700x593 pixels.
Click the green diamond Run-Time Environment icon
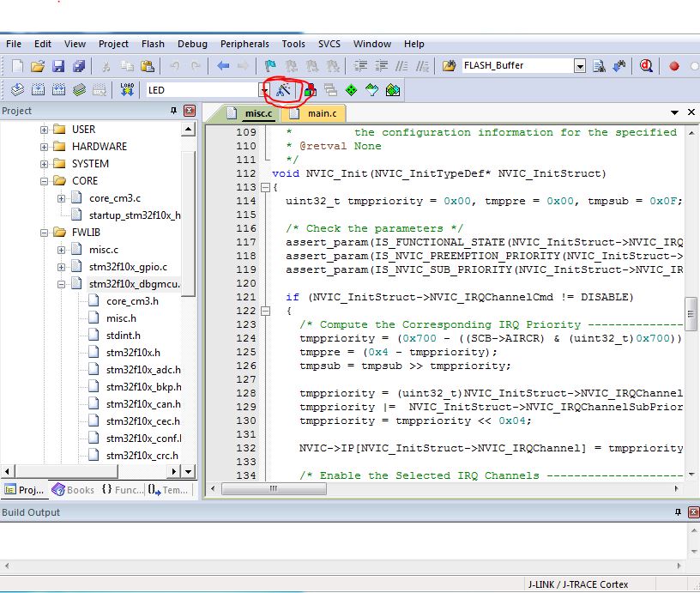(352, 90)
